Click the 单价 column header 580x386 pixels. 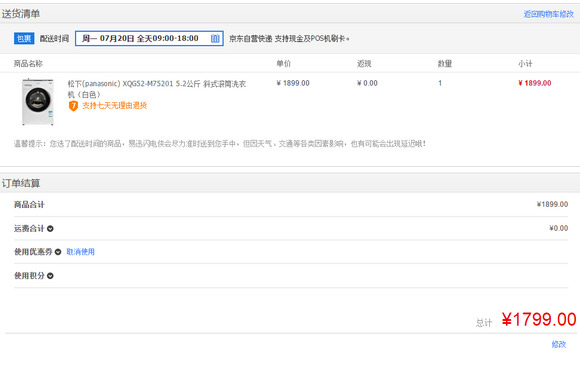coord(284,64)
